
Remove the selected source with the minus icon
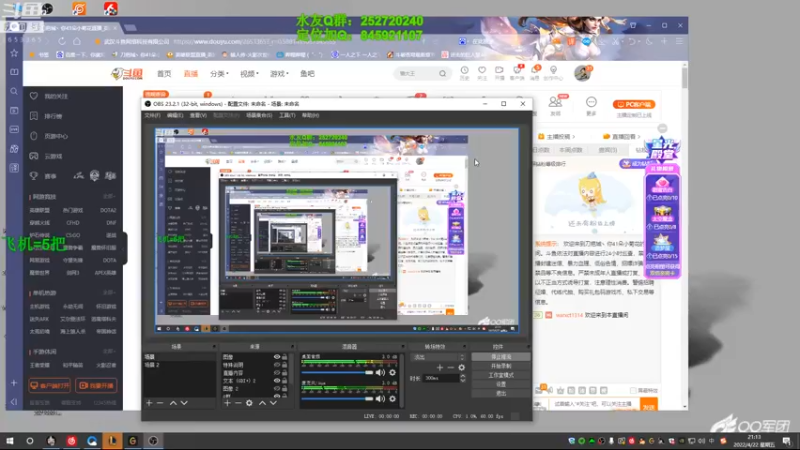[x=238, y=403]
